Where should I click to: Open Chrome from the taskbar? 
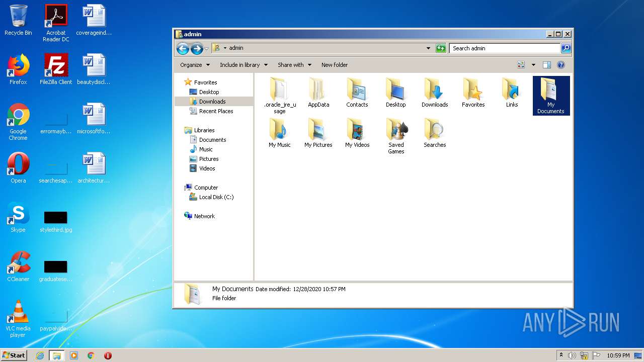[91, 355]
